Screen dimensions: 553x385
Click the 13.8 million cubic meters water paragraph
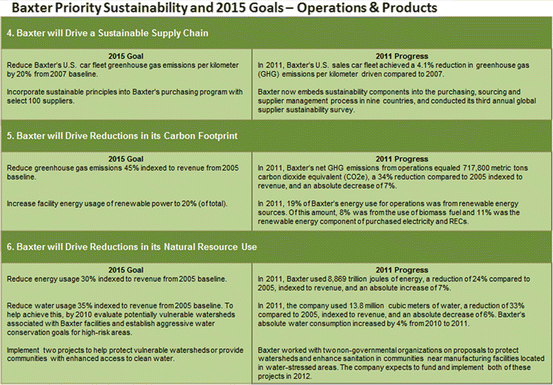tap(391, 314)
